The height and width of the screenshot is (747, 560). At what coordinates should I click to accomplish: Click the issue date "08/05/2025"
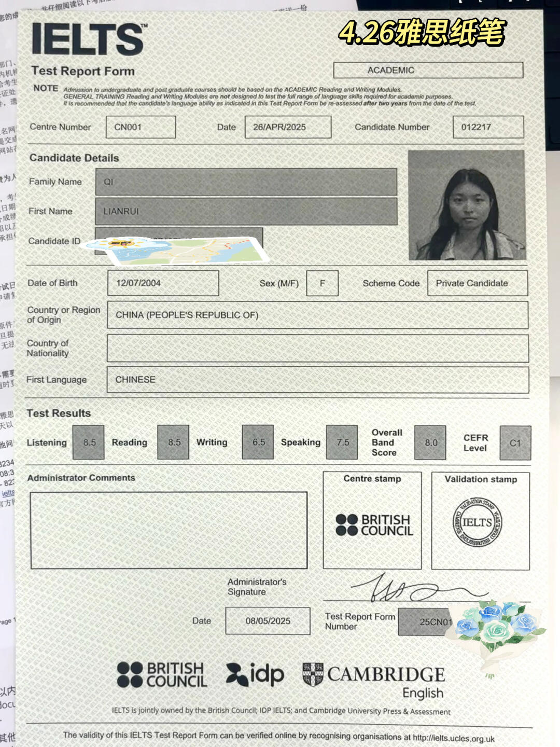pos(268,621)
